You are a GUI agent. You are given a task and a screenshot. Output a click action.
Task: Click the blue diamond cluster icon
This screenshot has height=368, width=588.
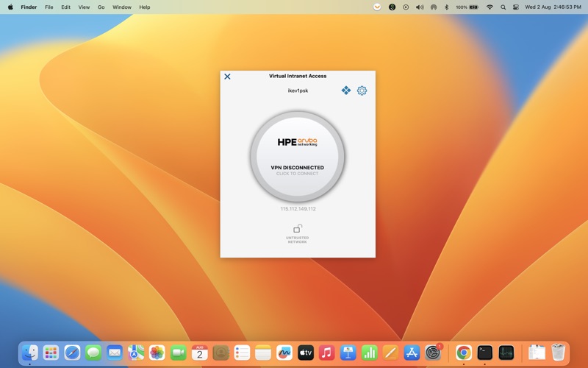345,90
